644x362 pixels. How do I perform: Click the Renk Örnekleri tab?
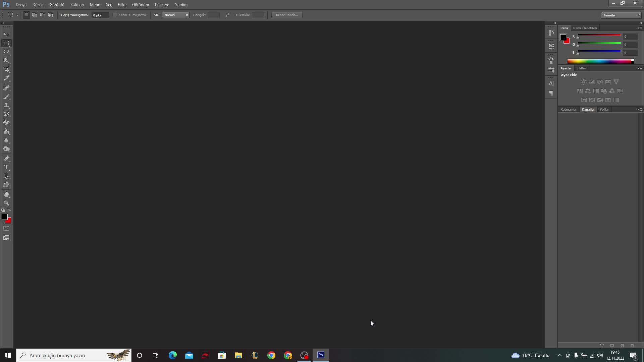pyautogui.click(x=584, y=27)
